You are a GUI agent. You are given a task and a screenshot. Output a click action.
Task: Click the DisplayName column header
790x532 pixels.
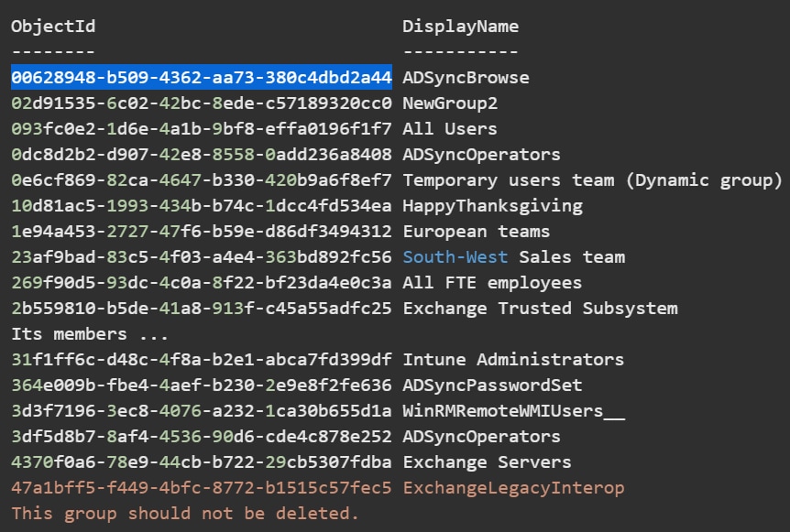pos(460,27)
